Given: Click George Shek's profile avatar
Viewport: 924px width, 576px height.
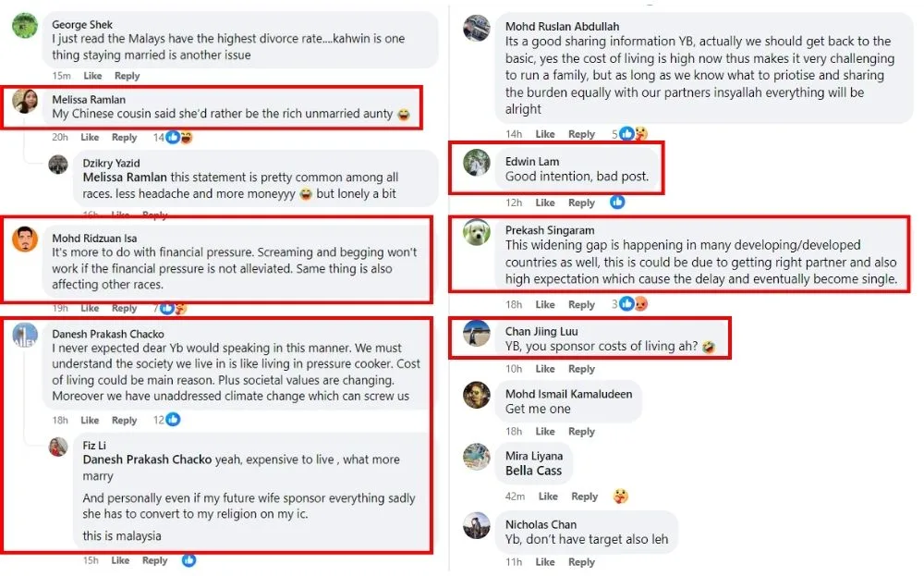Looking at the screenshot, I should [25, 26].
